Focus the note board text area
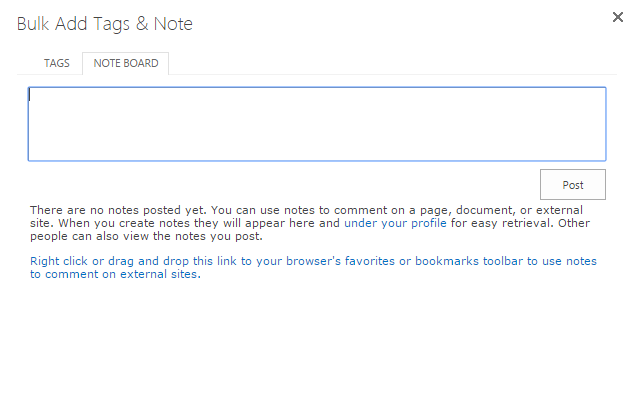This screenshot has width=629, height=418. coord(316,124)
